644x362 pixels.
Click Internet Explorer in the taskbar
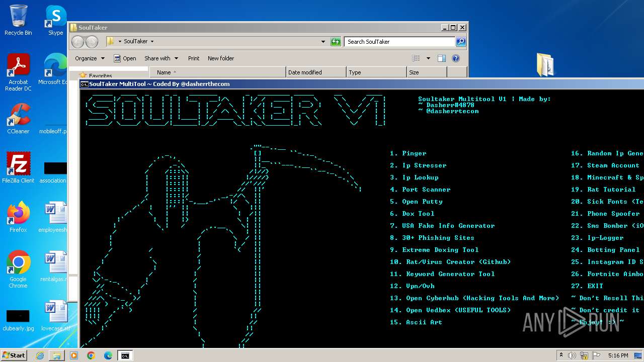point(40,355)
